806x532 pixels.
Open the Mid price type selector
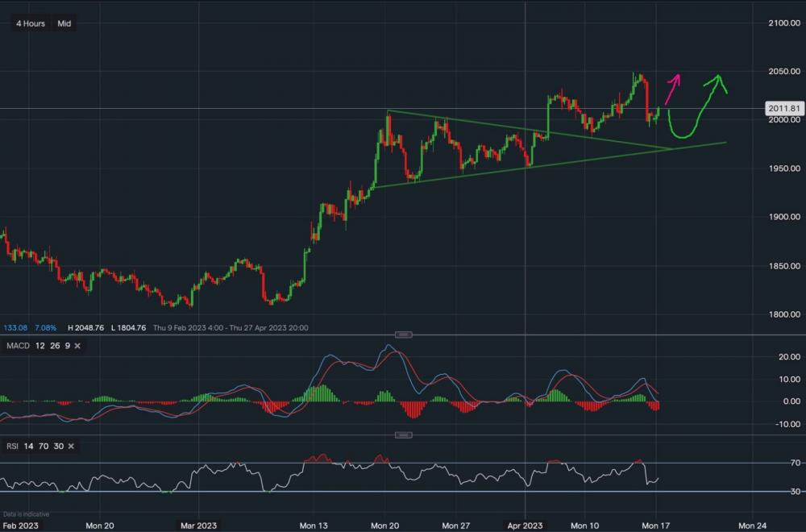(x=64, y=23)
